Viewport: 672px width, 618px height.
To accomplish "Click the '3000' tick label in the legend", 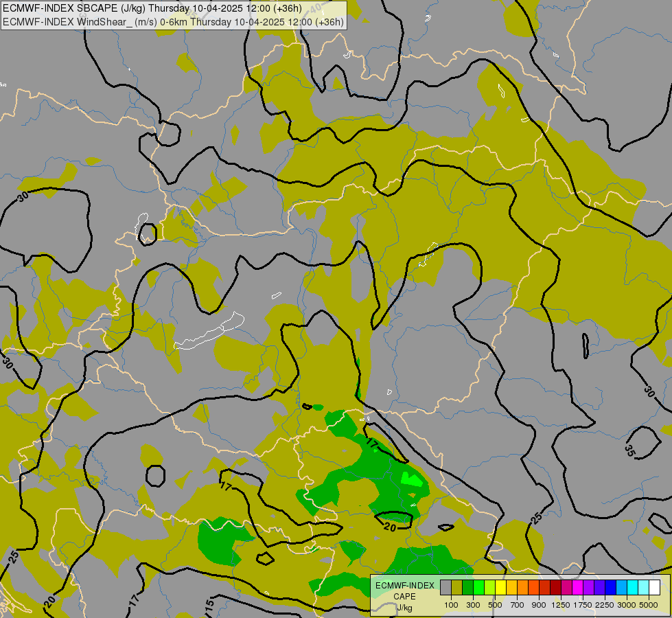I will [x=627, y=605].
